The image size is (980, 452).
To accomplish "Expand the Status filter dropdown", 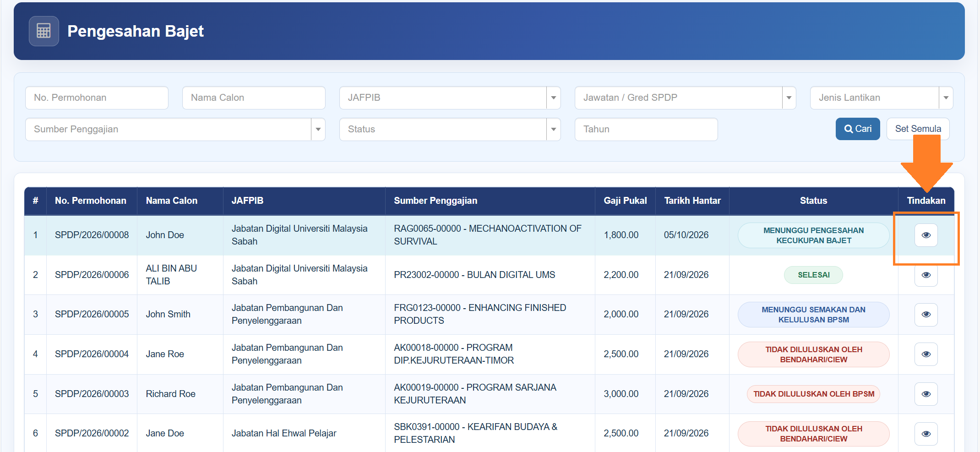I will (450, 129).
